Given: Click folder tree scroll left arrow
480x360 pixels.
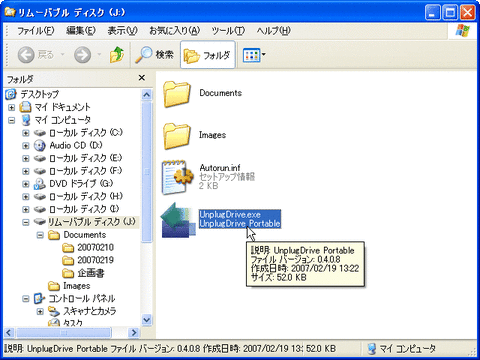Looking at the screenshot, I should (9, 332).
